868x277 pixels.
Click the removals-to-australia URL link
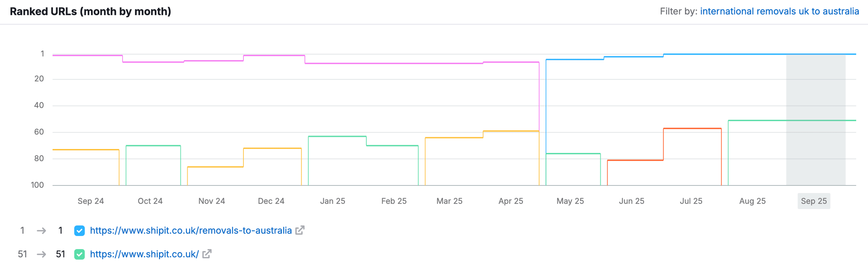click(191, 231)
